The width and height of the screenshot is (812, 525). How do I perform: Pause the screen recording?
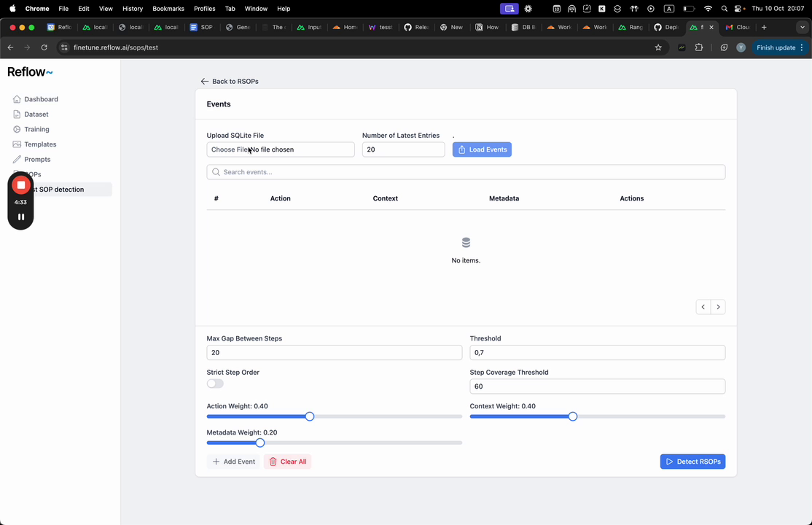coord(20,217)
